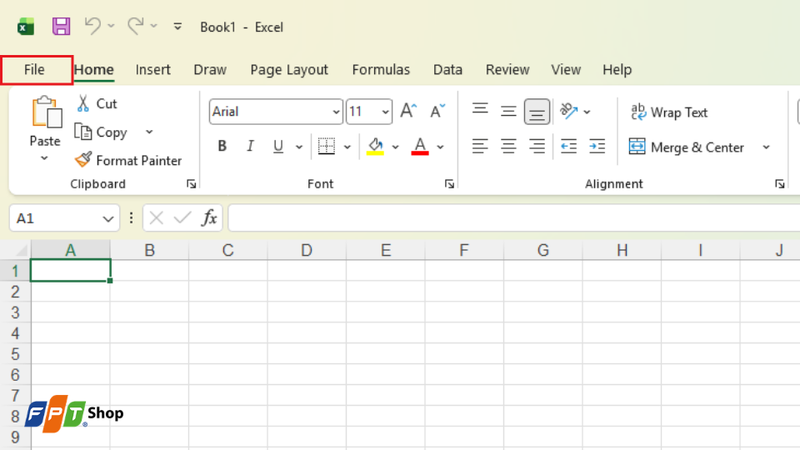Copy the selection
The height and width of the screenshot is (450, 800).
[101, 132]
